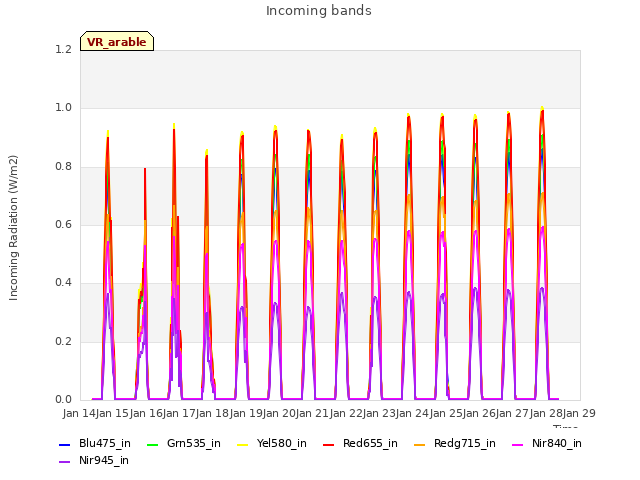
Task: Click the Jan 24 x-axis tick label
Action: click(x=413, y=413)
